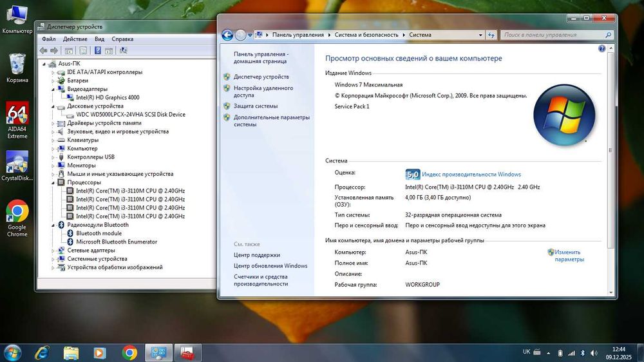Screen dimensions: 644x362
Task: Open Windows Media Player from the taskbar
Action: point(99,353)
